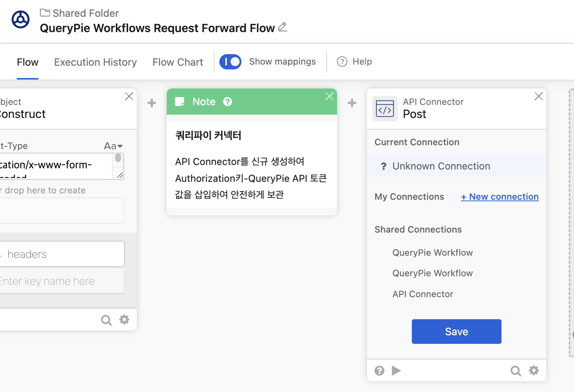Click the Save button
The height and width of the screenshot is (392, 574).
pyautogui.click(x=456, y=332)
